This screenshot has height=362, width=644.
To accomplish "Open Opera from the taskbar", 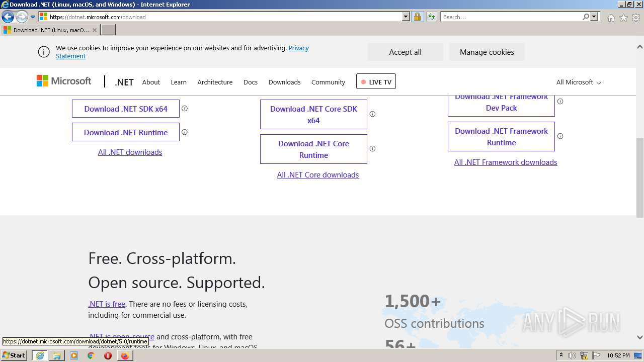I will pos(108,355).
